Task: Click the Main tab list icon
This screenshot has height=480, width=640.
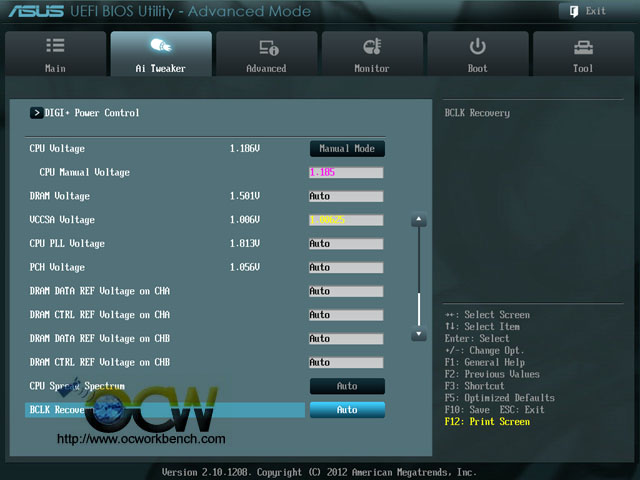Action: pyautogui.click(x=55, y=45)
